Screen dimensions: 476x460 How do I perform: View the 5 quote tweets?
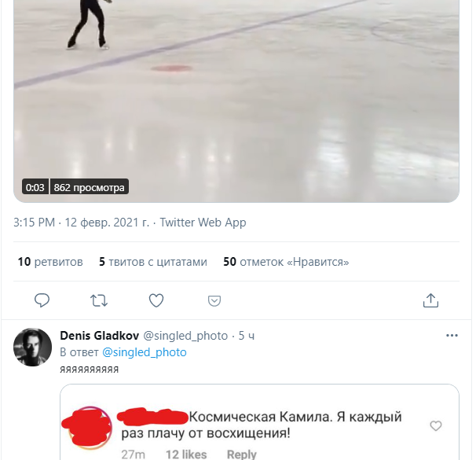pyautogui.click(x=153, y=262)
